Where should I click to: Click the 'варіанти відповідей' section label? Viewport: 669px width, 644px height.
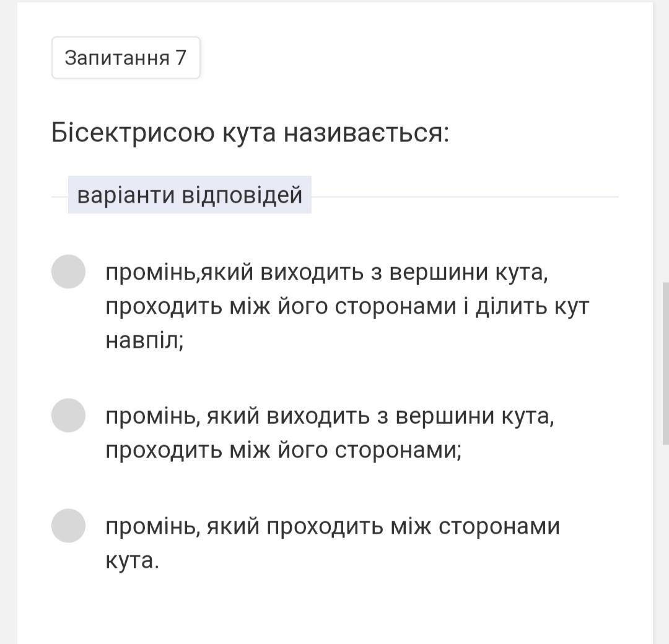click(x=190, y=195)
